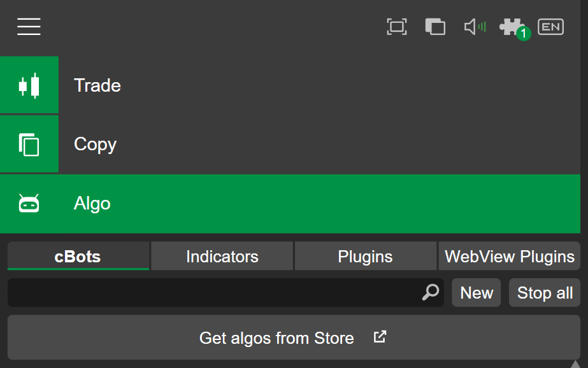Click inside the cBots search field

pos(210,292)
